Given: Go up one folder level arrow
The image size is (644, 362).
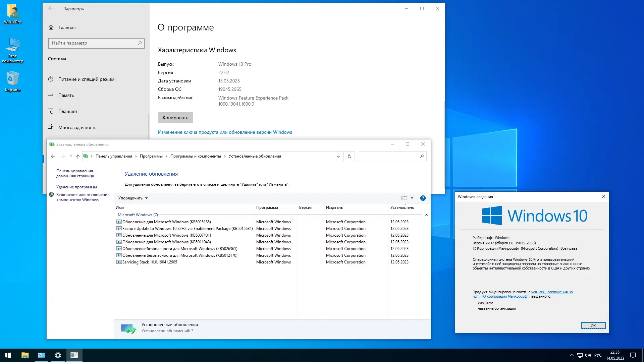Looking at the screenshot, I should [x=78, y=156].
